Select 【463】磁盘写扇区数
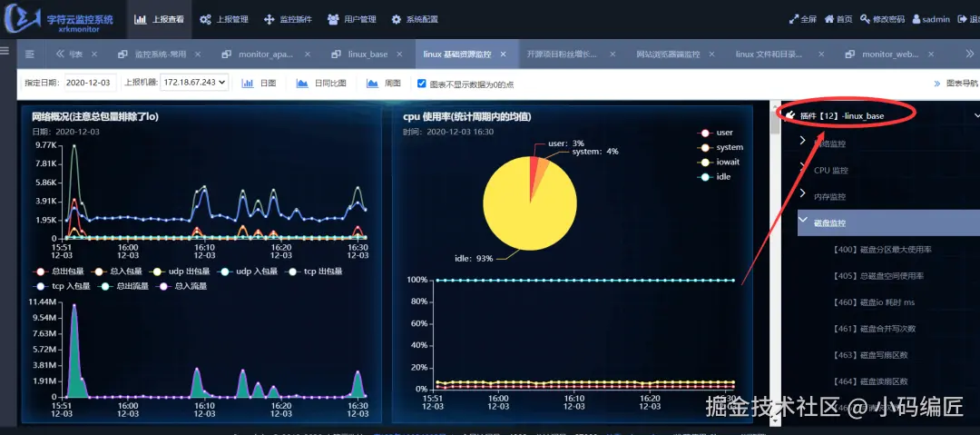 click(870, 354)
